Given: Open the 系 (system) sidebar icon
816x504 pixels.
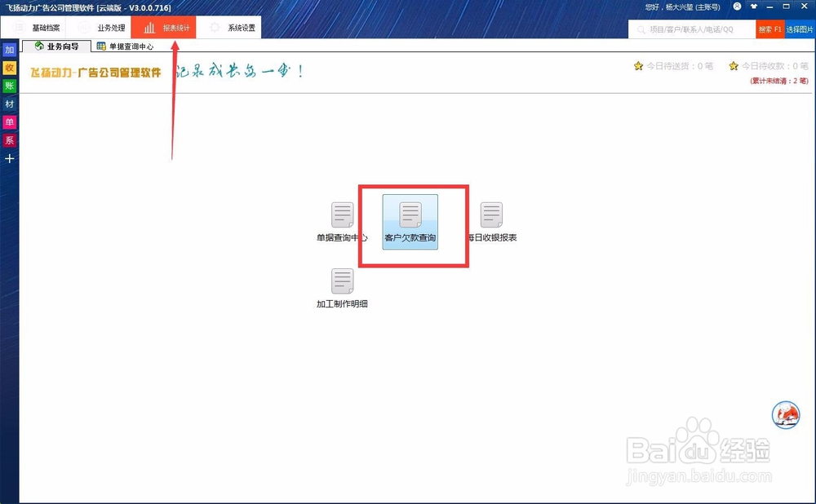Looking at the screenshot, I should [x=9, y=139].
